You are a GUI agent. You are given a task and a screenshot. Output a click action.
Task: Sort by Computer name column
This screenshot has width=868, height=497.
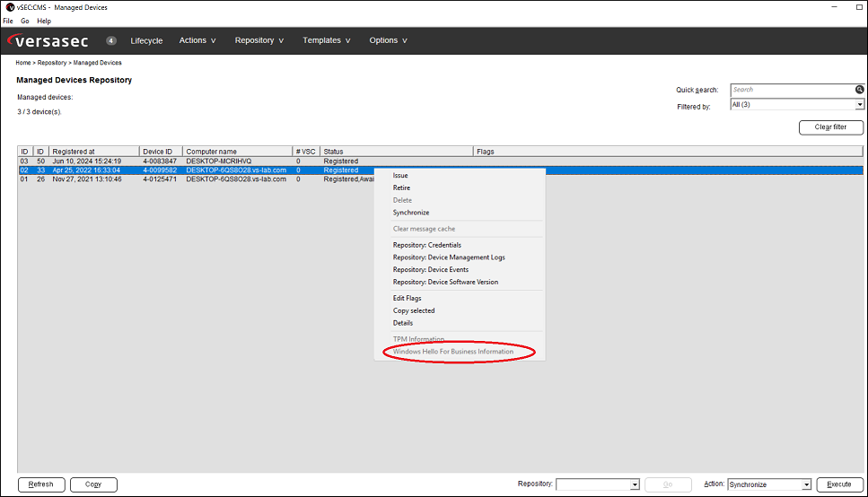[x=238, y=151]
